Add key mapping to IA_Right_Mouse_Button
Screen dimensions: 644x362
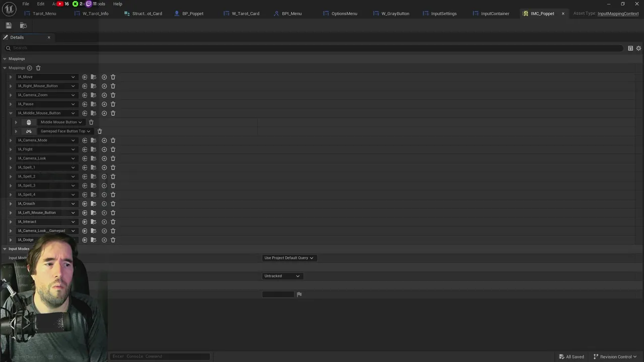coord(104,86)
